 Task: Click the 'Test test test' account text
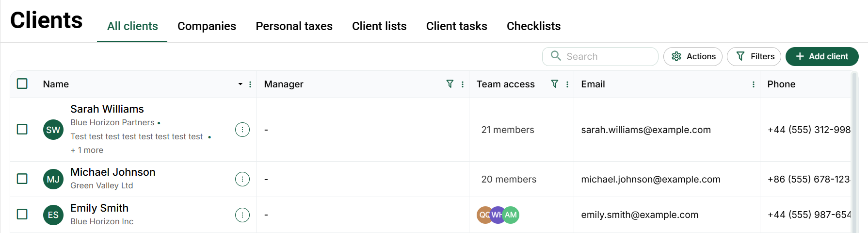[137, 136]
